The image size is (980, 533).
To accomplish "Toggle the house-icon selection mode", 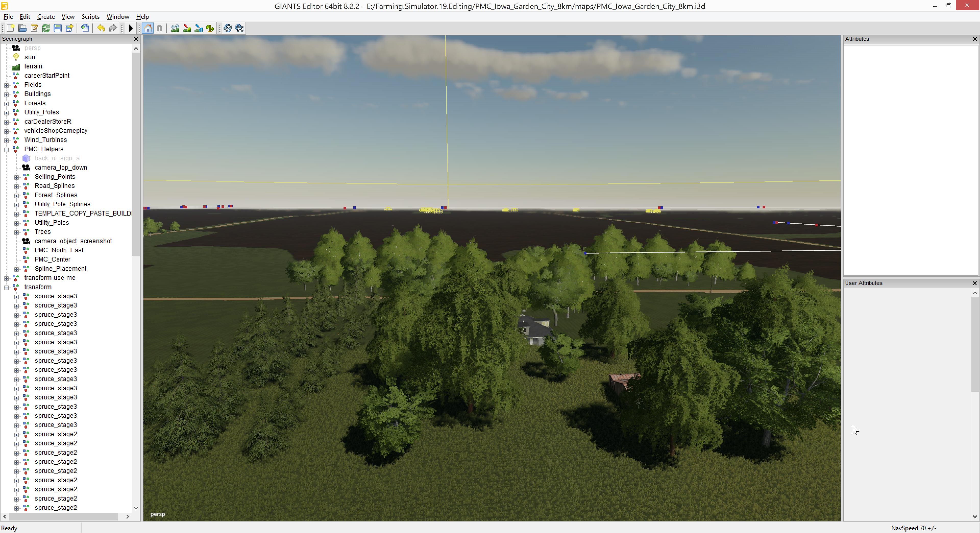I will pyautogui.click(x=148, y=28).
